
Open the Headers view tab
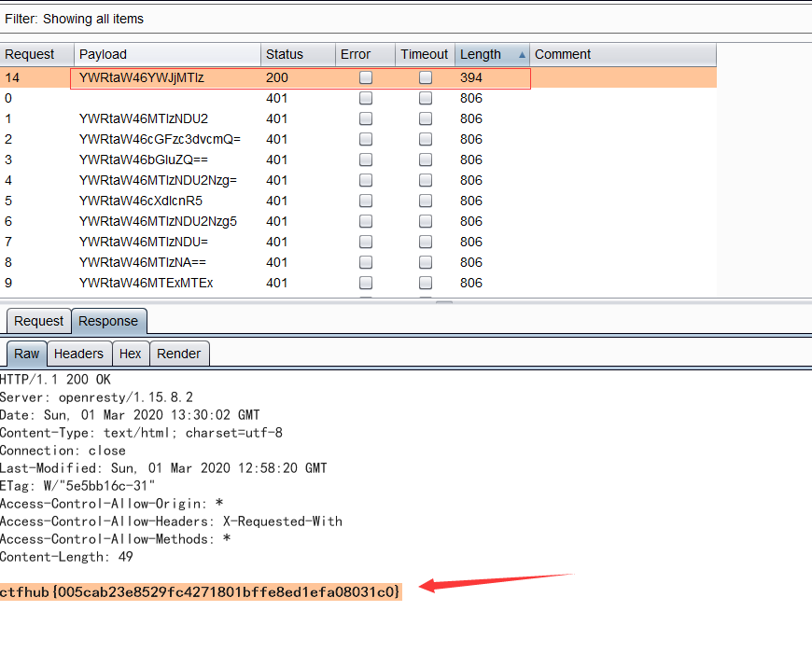(x=78, y=354)
